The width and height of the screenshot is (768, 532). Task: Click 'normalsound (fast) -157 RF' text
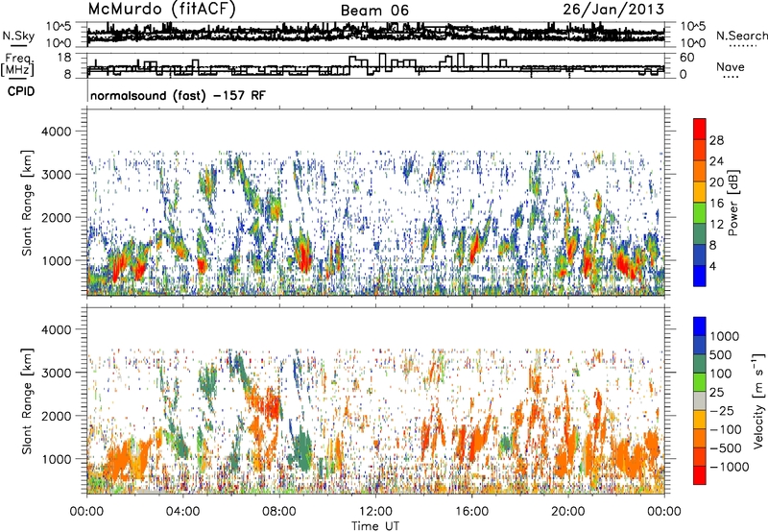coord(178,95)
